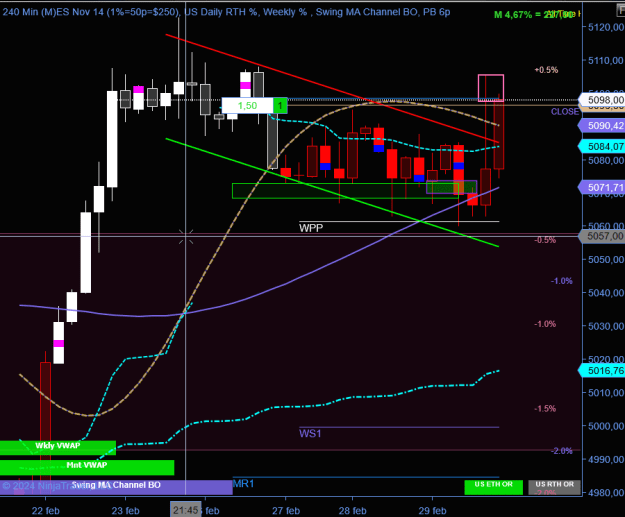
Task: Click the green quantity box showing 1
Action: [280, 106]
